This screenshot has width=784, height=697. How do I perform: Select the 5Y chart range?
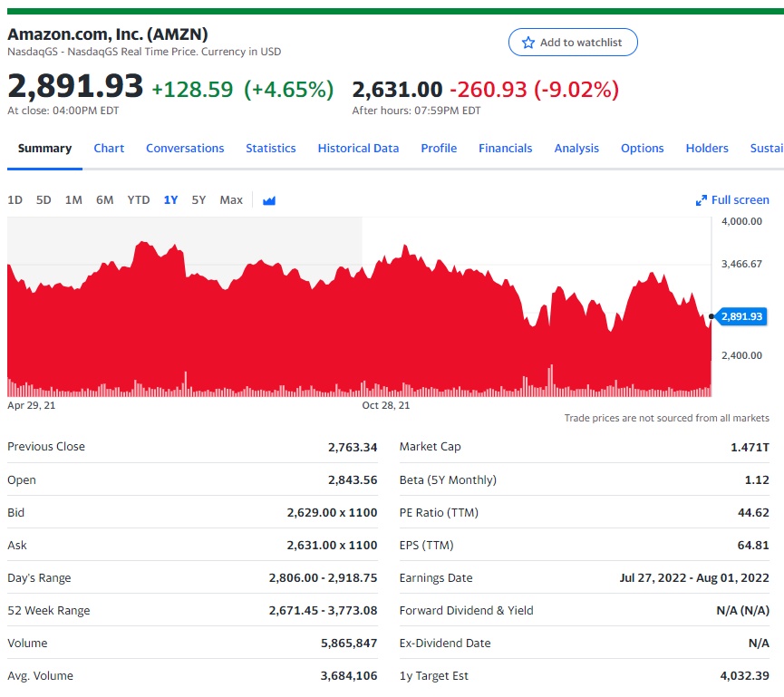[x=198, y=200]
